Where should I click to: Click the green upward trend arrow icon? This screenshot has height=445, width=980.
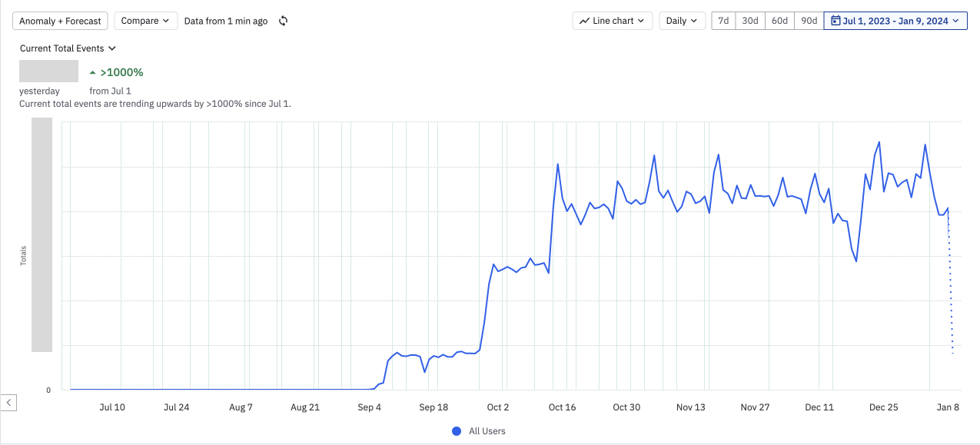pyautogui.click(x=95, y=71)
